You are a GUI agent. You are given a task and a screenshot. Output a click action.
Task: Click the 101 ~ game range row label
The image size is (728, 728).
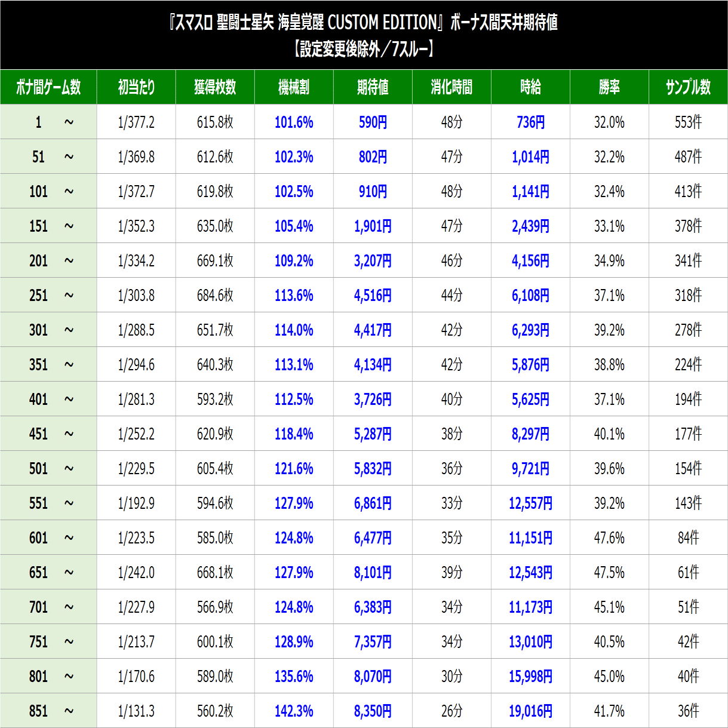[48, 191]
